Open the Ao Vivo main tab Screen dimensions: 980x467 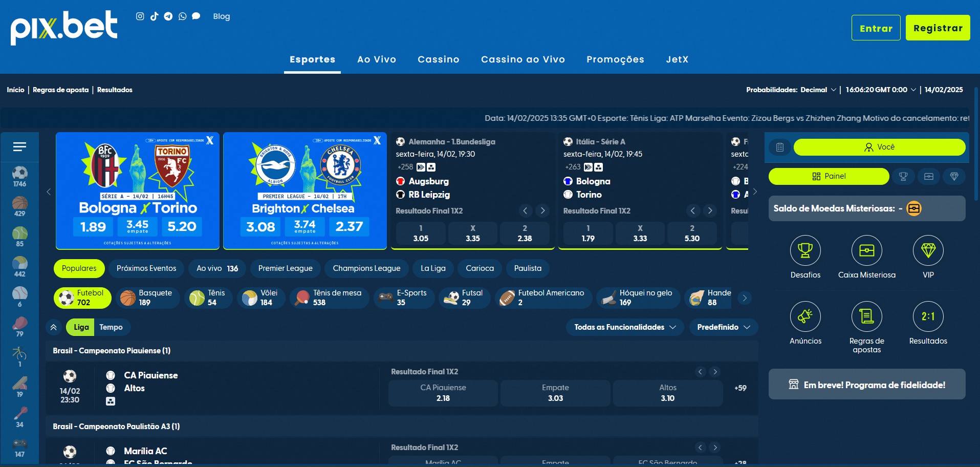377,59
